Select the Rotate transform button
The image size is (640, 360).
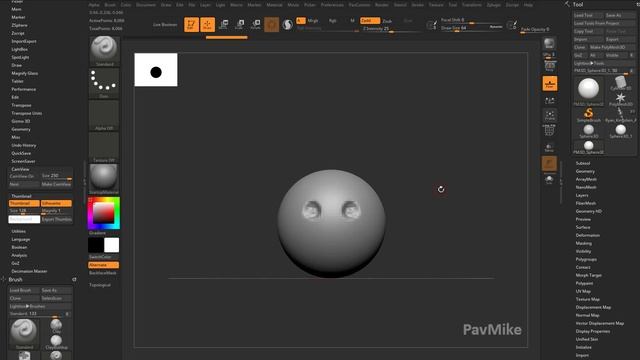coord(256,24)
